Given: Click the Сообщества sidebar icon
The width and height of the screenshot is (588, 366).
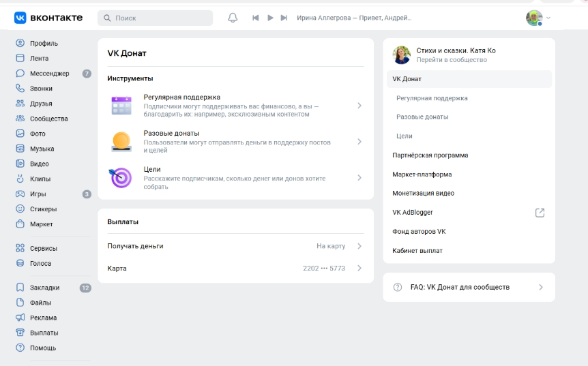Looking at the screenshot, I should coord(20,119).
